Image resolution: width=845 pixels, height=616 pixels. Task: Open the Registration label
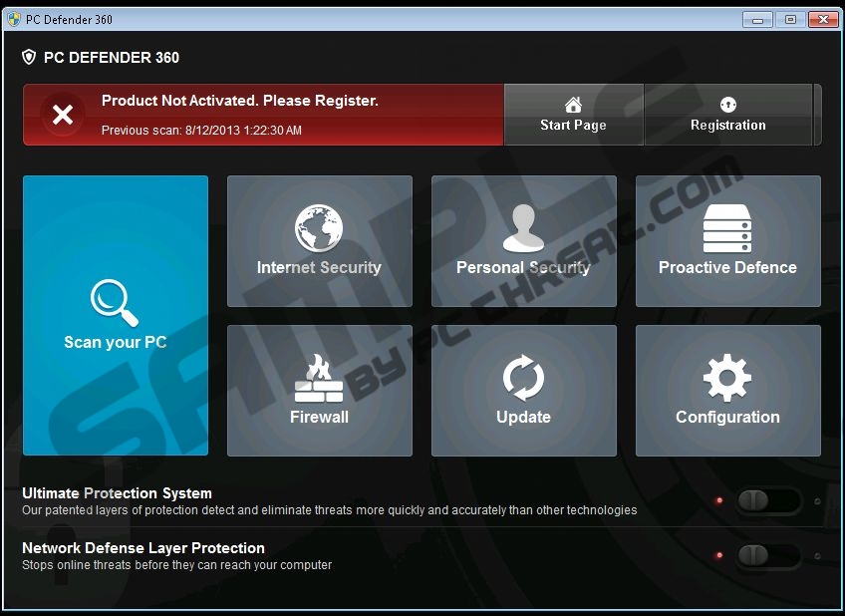tap(728, 125)
